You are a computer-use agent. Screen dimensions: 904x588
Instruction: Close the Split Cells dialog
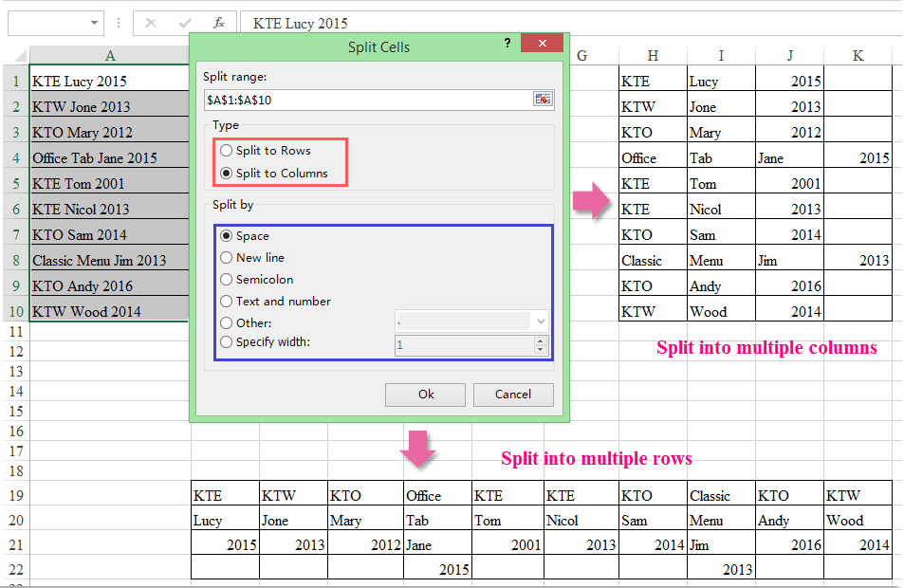[x=542, y=43]
